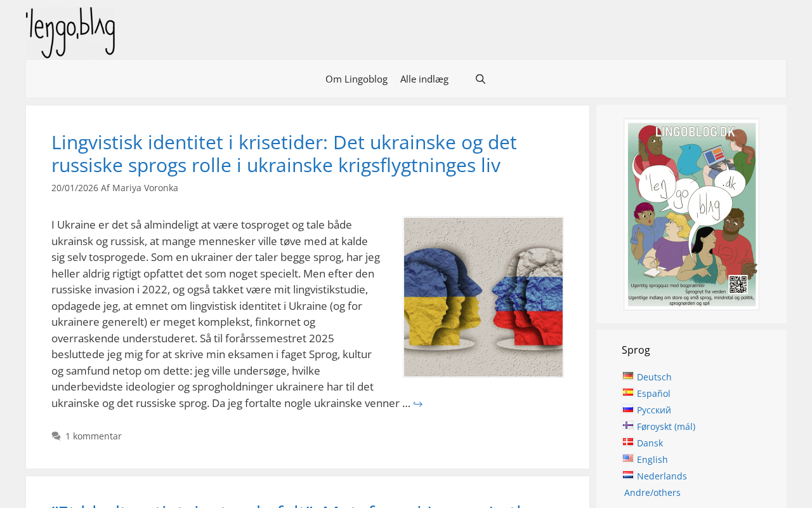The image size is (812, 508).
Task: Open the Om Lingoblog menu item
Action: pyautogui.click(x=357, y=79)
